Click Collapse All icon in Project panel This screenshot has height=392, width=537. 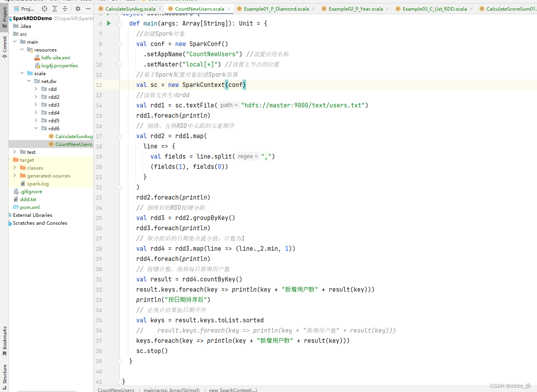coord(65,9)
